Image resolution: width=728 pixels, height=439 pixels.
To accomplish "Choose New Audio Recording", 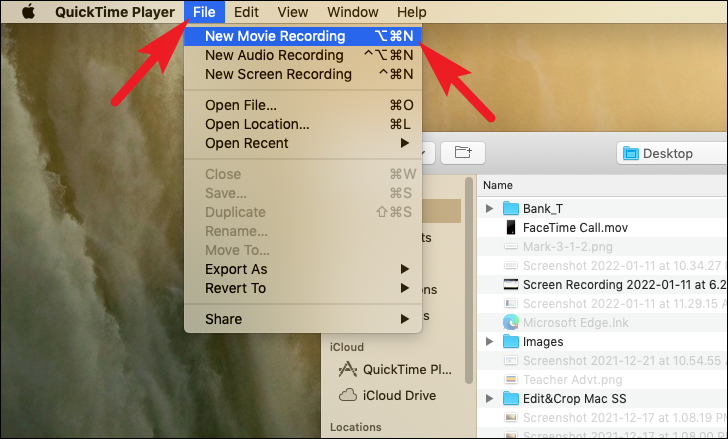I will click(x=303, y=55).
